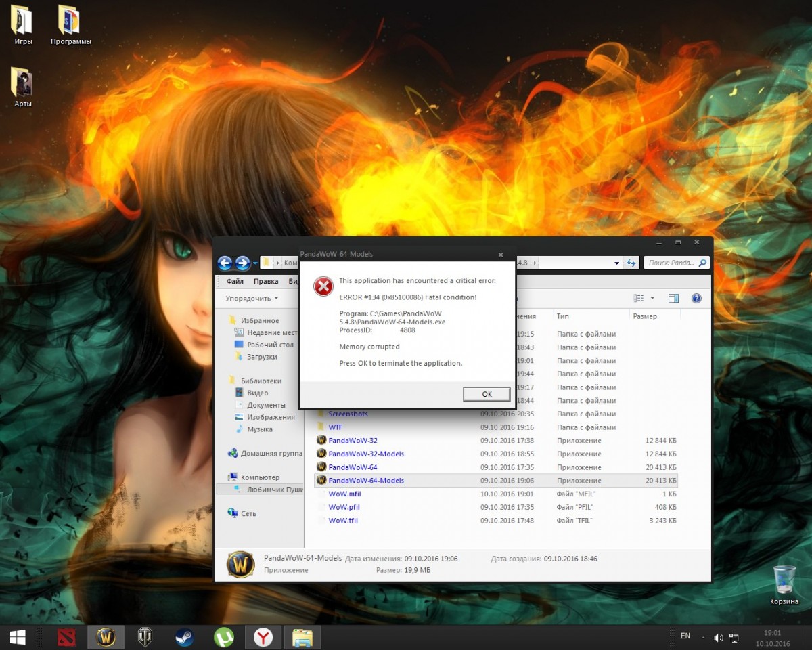Close the PandaWoW-64-Models error dialog

coord(501,255)
